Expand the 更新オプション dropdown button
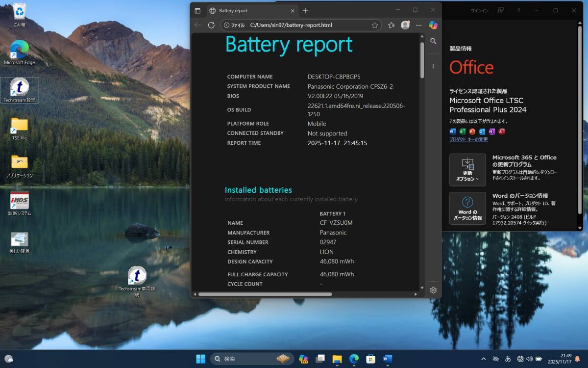 coord(467,170)
